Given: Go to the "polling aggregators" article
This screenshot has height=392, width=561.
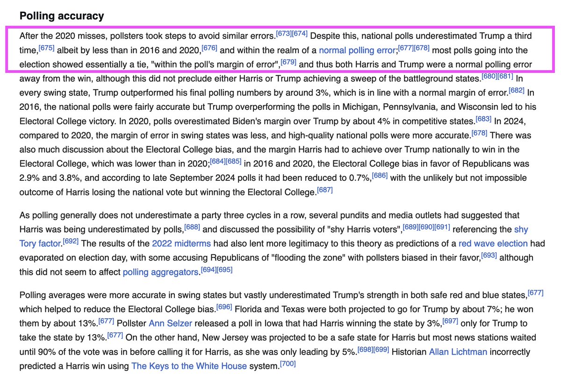Looking at the screenshot, I should [161, 272].
